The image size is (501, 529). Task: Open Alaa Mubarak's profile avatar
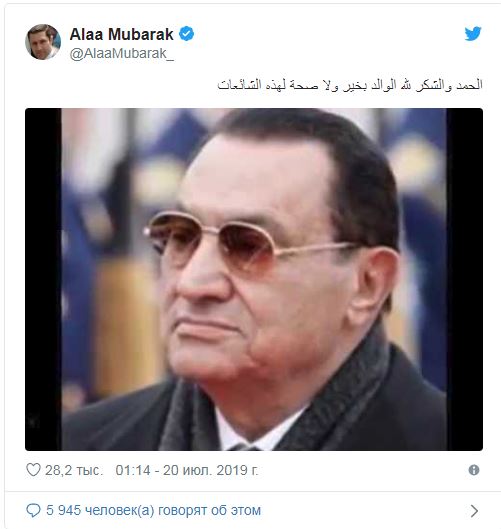pyautogui.click(x=43, y=42)
